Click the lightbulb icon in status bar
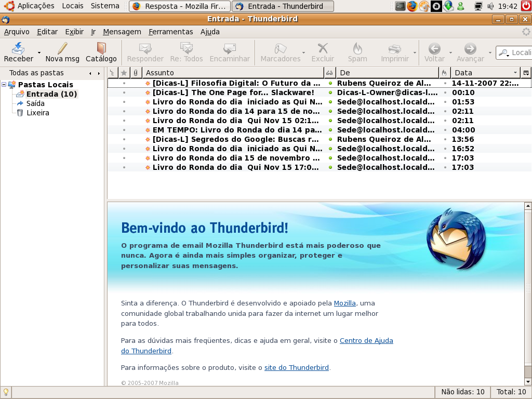532x399 pixels. 6,392
